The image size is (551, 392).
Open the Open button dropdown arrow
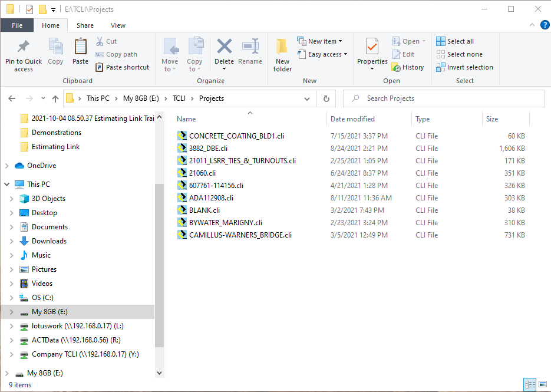[x=424, y=41]
